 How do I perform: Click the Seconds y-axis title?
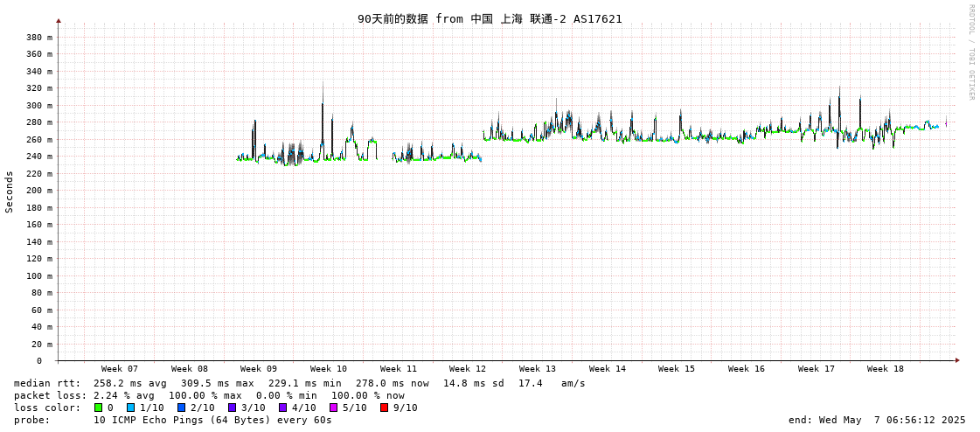pos(10,192)
